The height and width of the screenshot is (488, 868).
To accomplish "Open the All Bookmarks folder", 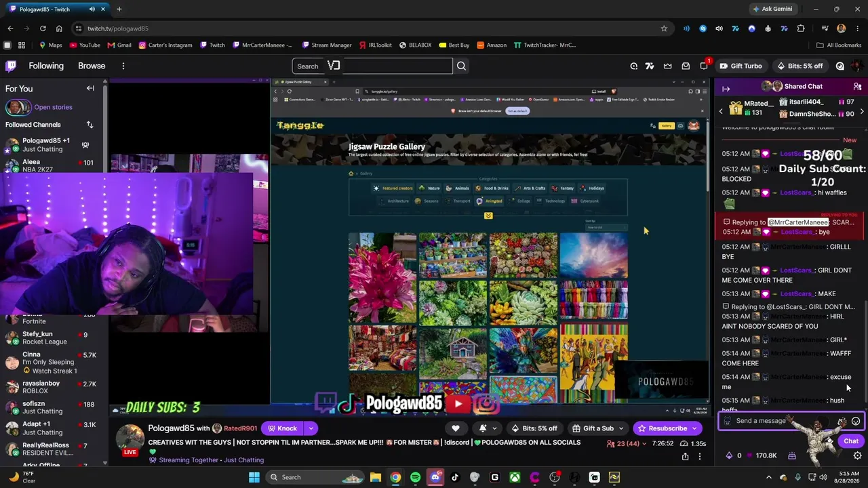I will [x=839, y=45].
